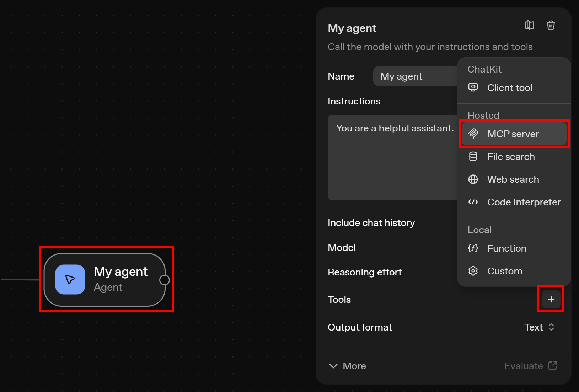Click the Web search globe icon
579x392 pixels.
[473, 179]
